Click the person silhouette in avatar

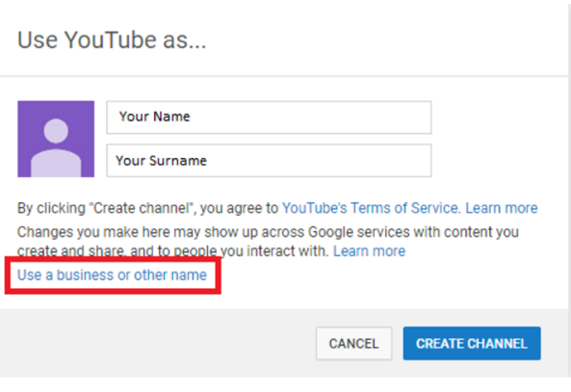click(56, 147)
